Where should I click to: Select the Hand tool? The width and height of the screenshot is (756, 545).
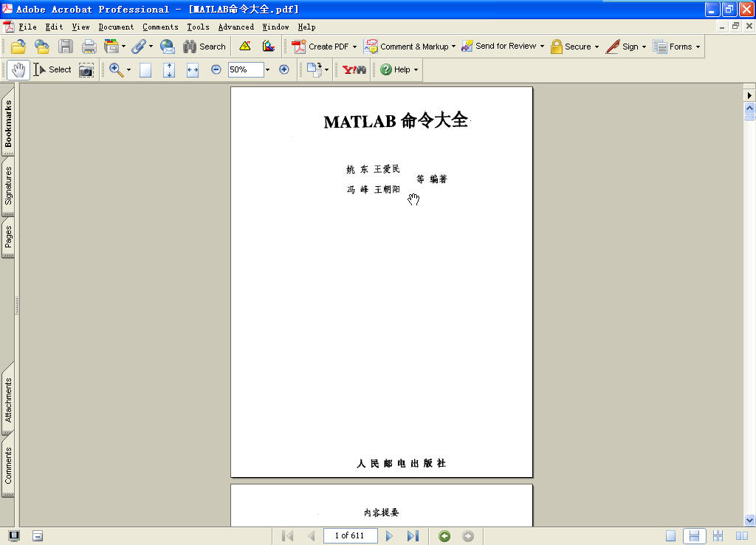click(x=18, y=70)
